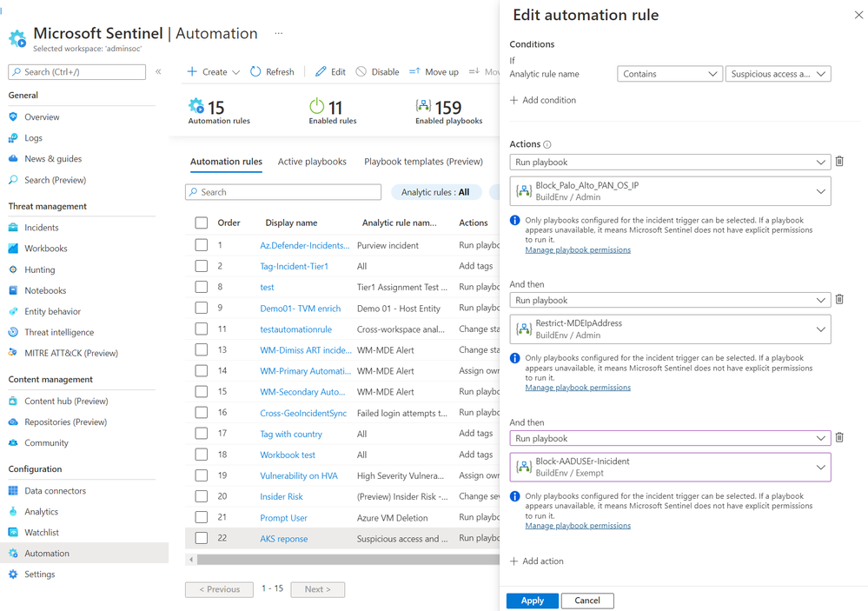The width and height of the screenshot is (868, 611).
Task: Open News & guides cloud icon
Action: 13,158
